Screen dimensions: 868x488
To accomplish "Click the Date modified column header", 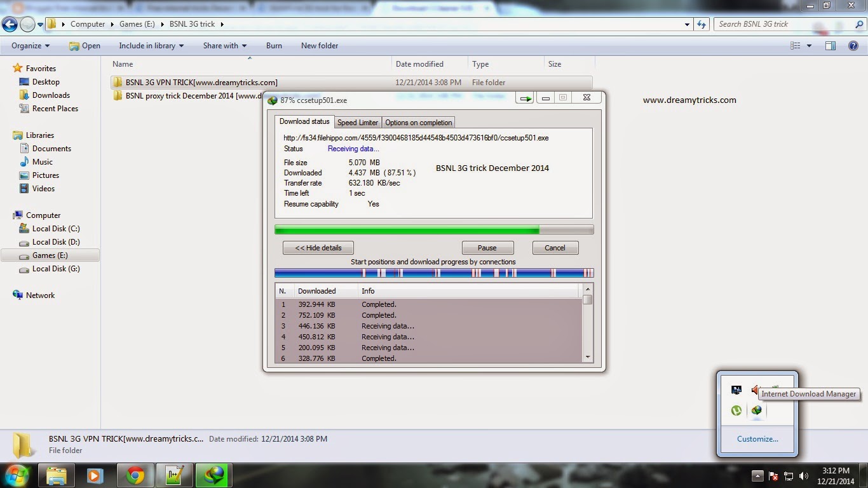I will pos(430,64).
